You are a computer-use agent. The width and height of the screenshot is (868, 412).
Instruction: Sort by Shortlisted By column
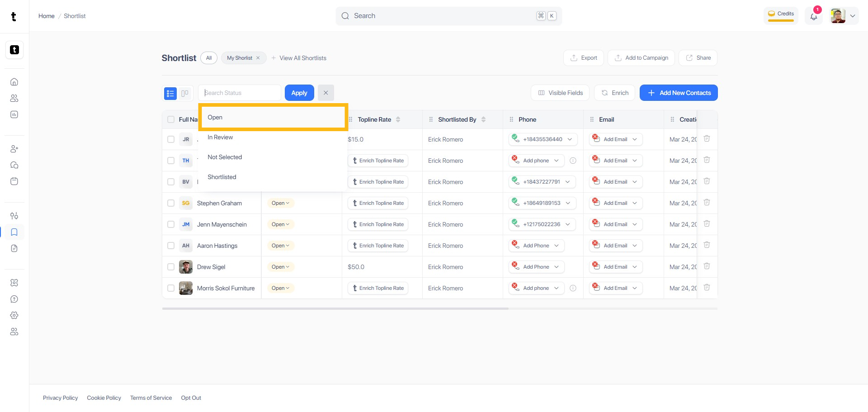click(483, 119)
